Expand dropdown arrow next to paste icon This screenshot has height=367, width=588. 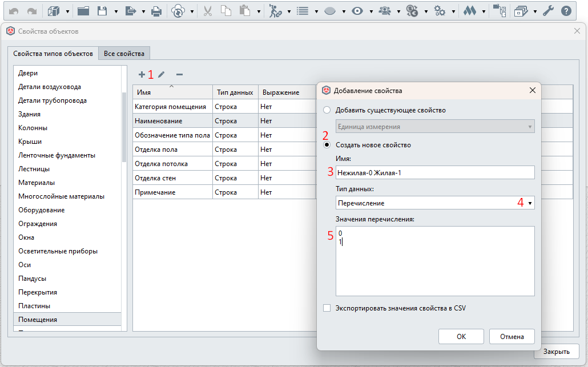click(259, 11)
